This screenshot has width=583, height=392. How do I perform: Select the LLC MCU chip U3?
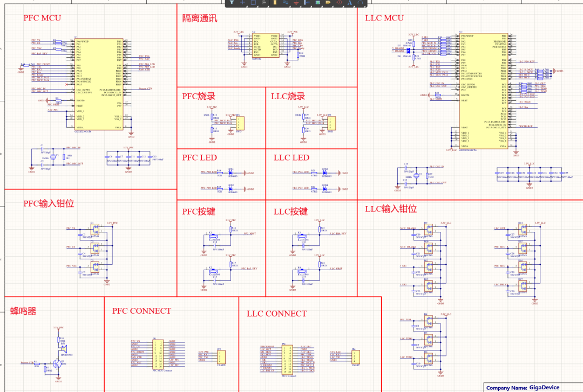(483, 89)
